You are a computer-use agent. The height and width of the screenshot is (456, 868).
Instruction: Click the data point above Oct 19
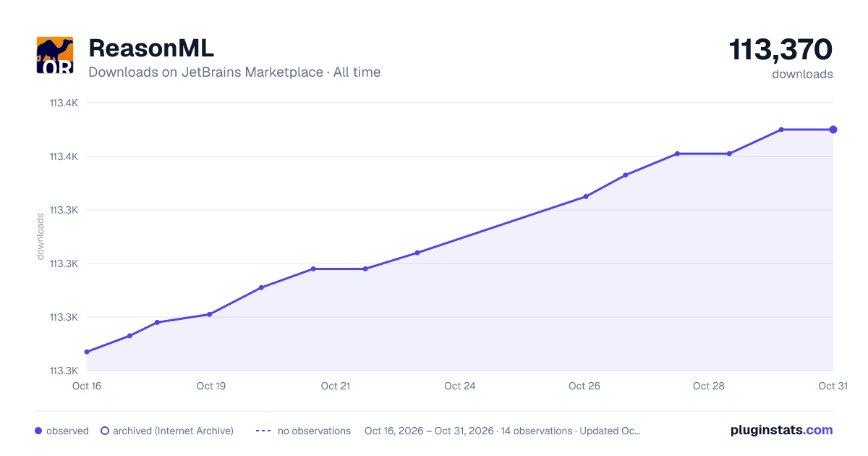coord(210,314)
